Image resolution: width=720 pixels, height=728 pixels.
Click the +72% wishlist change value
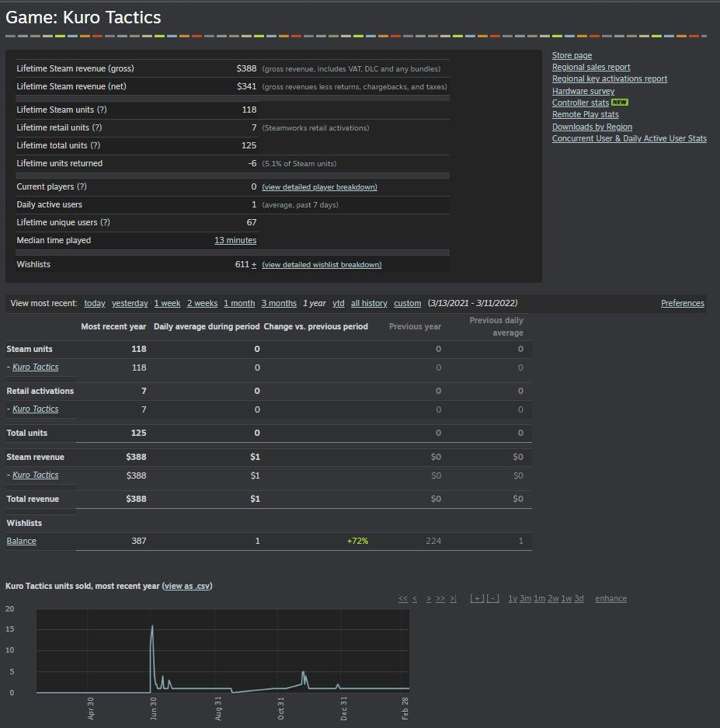(357, 541)
